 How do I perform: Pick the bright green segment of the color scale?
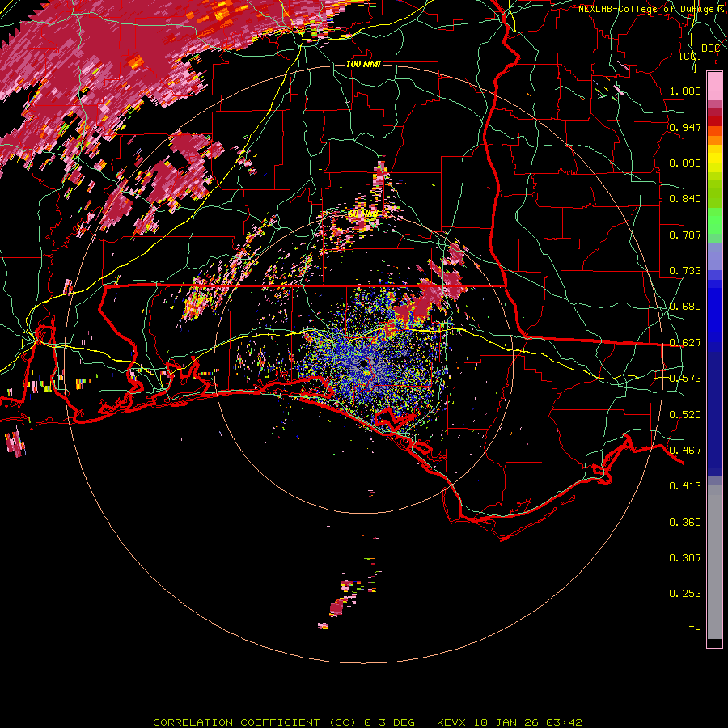click(714, 221)
